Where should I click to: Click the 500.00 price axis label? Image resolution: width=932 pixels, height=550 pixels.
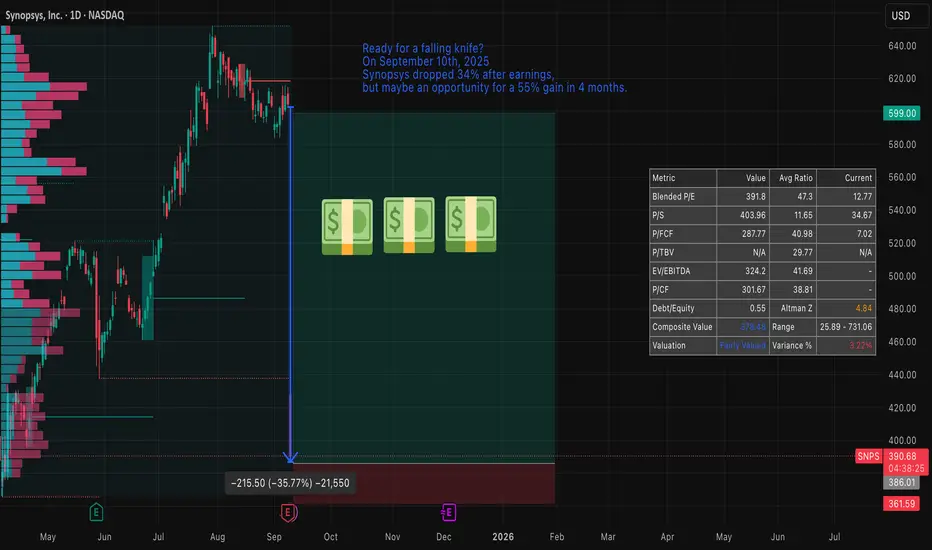pos(902,276)
